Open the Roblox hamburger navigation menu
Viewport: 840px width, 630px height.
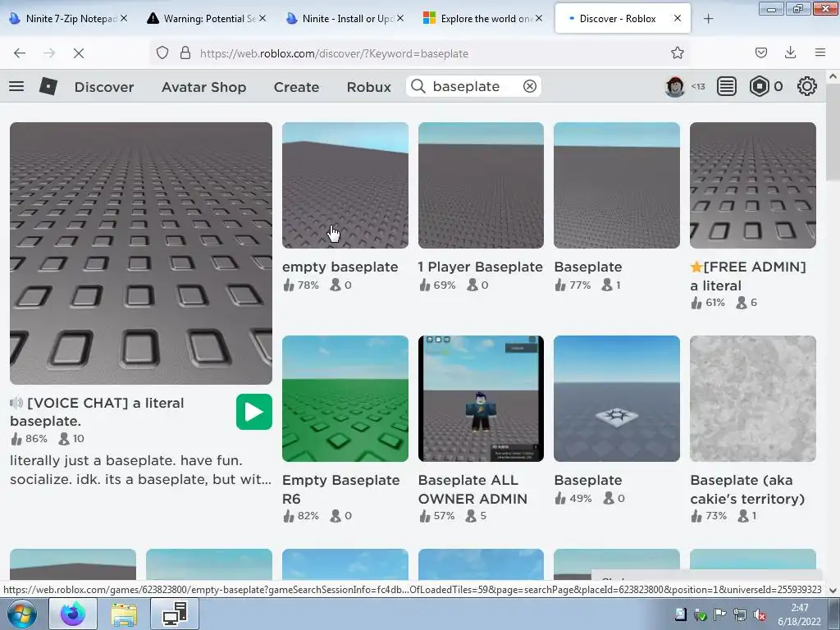pos(16,86)
